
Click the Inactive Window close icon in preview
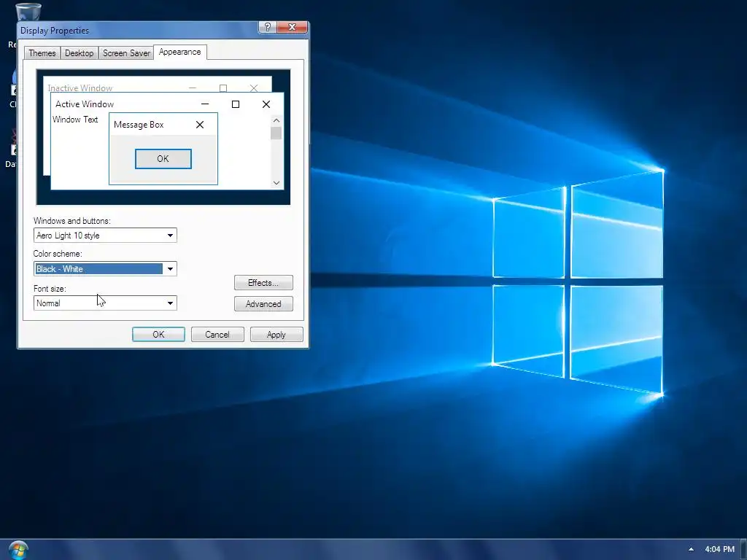coord(254,88)
